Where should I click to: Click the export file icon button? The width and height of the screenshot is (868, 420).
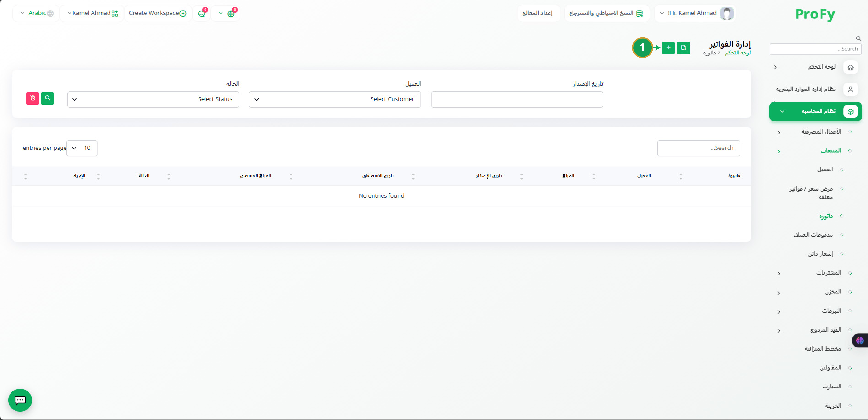coord(683,48)
